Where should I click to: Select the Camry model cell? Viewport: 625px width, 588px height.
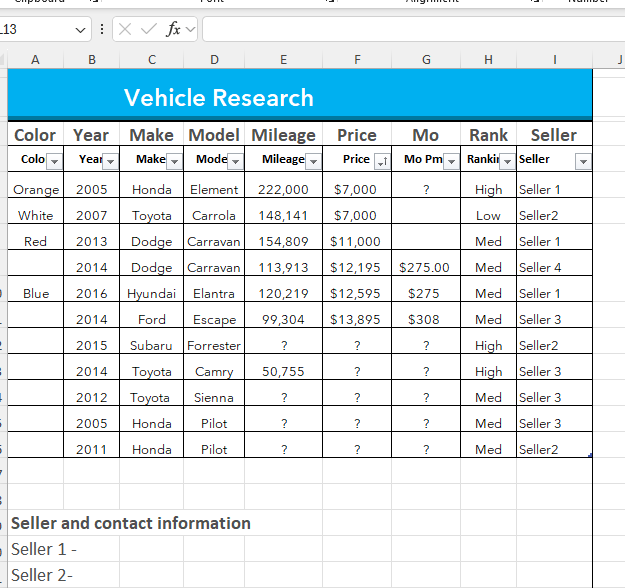(x=214, y=367)
